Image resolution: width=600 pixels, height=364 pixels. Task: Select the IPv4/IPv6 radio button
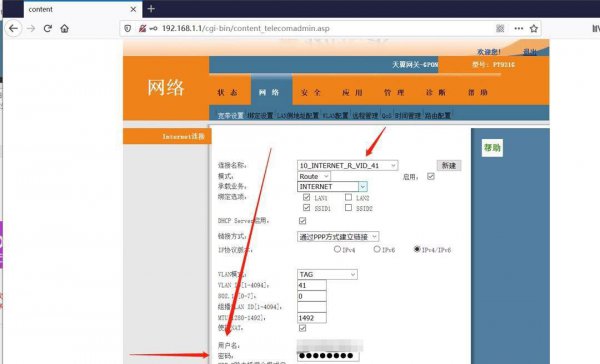[417, 249]
